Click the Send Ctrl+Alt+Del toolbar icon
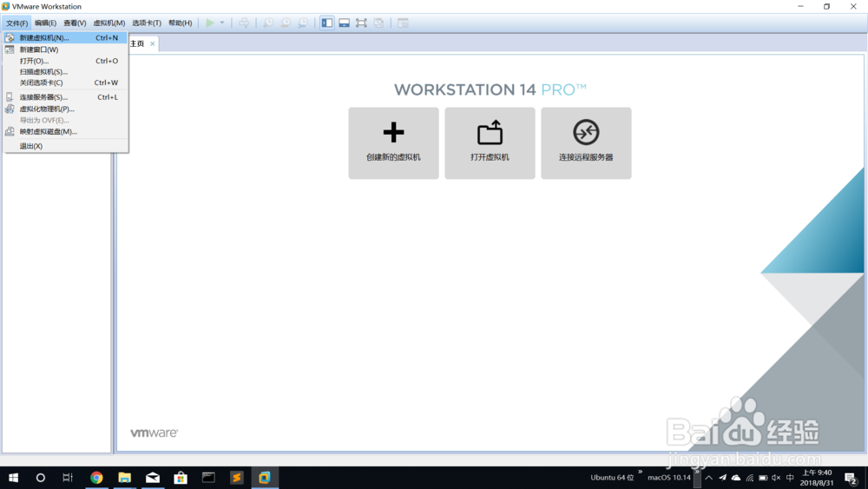868x489 pixels. click(244, 23)
